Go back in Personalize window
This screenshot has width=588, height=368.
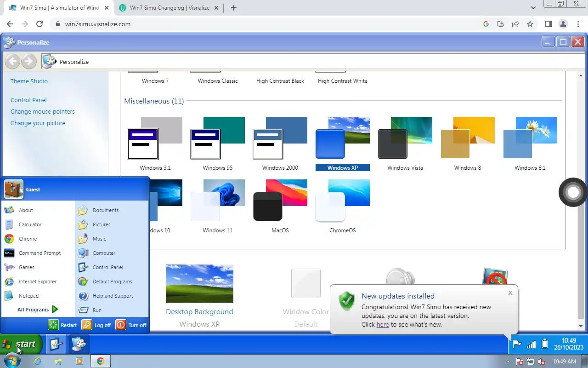pyautogui.click(x=13, y=61)
